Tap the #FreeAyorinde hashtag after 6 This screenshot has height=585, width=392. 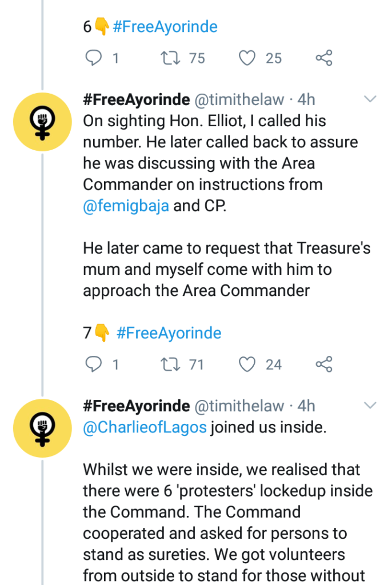[x=165, y=26]
